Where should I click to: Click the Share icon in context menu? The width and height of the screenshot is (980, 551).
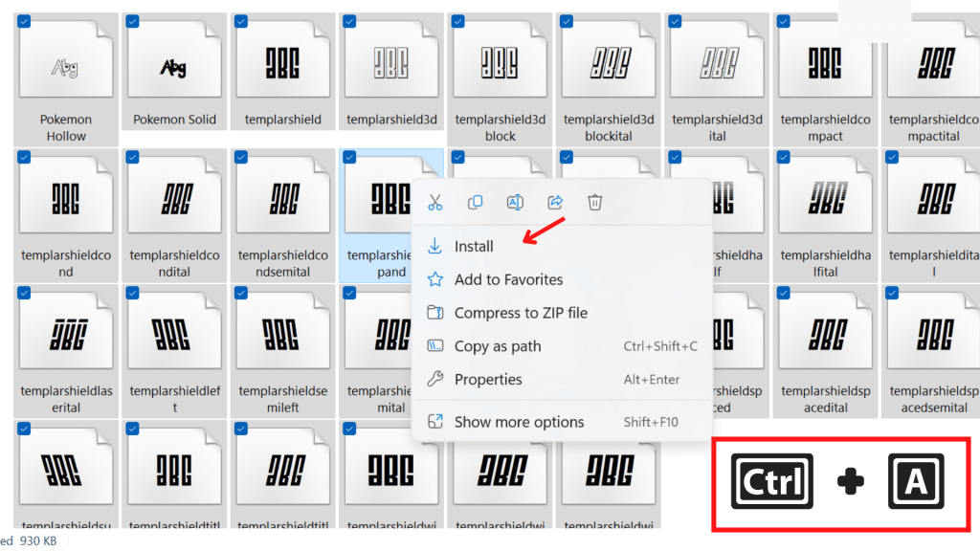[555, 203]
